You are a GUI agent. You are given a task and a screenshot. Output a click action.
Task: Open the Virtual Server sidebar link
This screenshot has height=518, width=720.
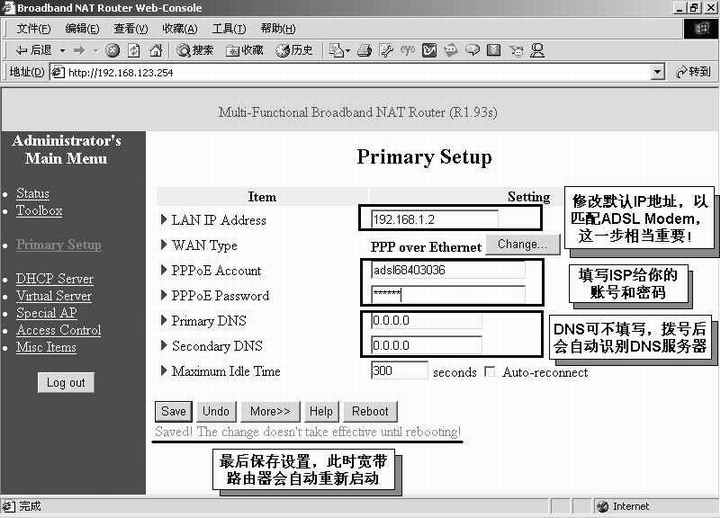(54, 296)
